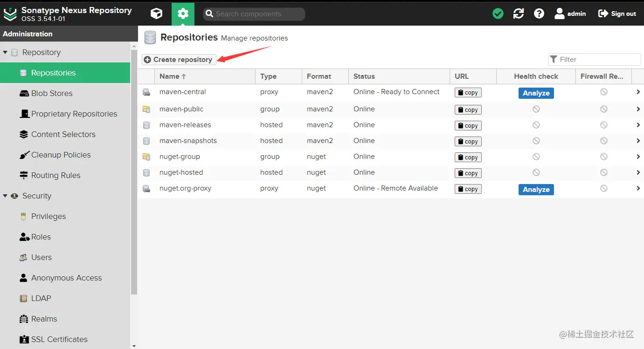Sort by Format column header
Viewport: 644px width, 349px height.
(x=325, y=76)
